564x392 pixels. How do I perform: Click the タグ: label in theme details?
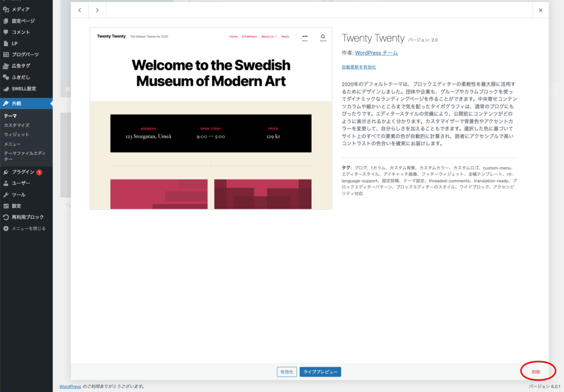coord(346,167)
